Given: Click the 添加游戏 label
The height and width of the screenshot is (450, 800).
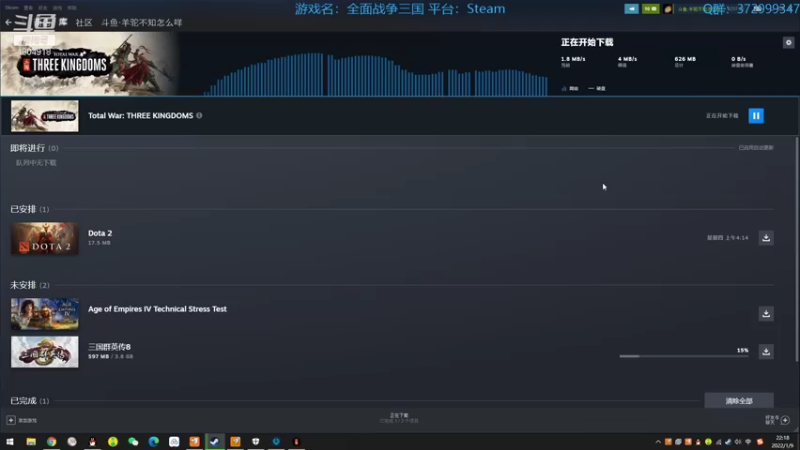Looking at the screenshot, I should click(28, 420).
